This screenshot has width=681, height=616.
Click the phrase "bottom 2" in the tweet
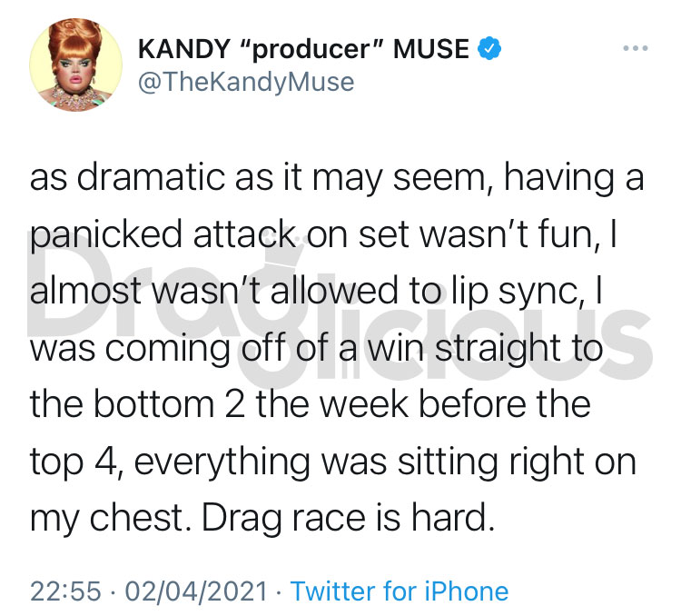click(x=170, y=404)
